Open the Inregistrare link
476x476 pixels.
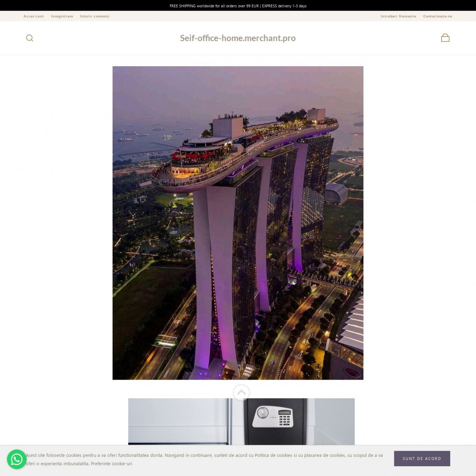pyautogui.click(x=62, y=16)
